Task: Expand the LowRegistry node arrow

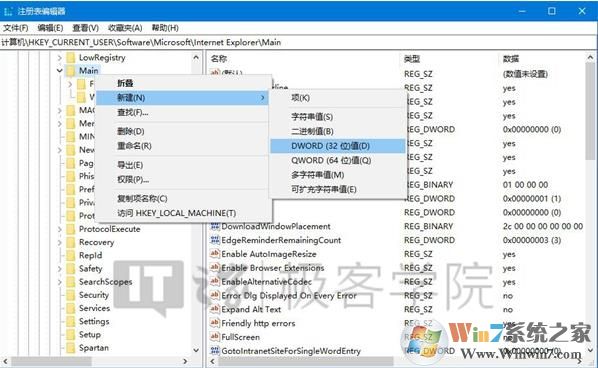Action: click(59, 58)
